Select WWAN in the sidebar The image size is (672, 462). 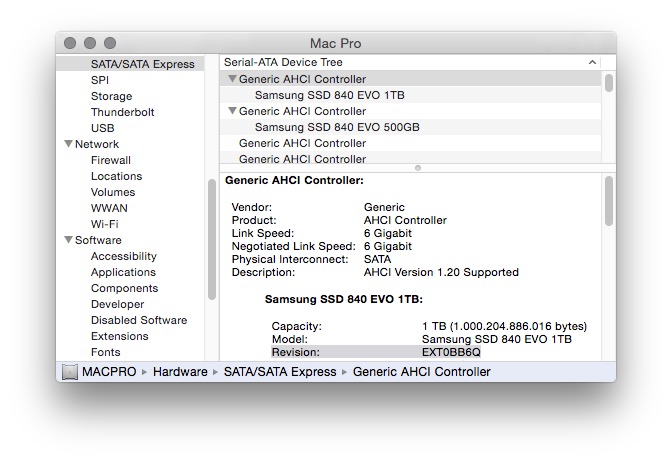point(109,208)
